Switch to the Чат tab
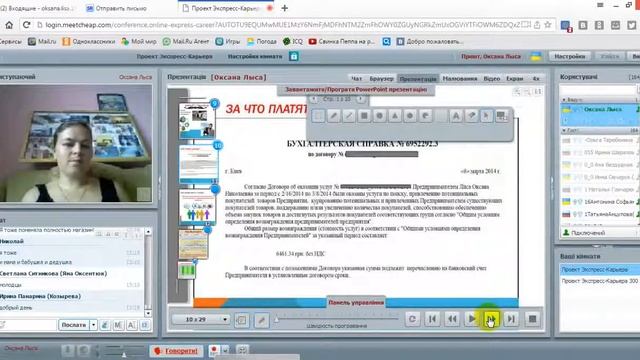 (356, 78)
